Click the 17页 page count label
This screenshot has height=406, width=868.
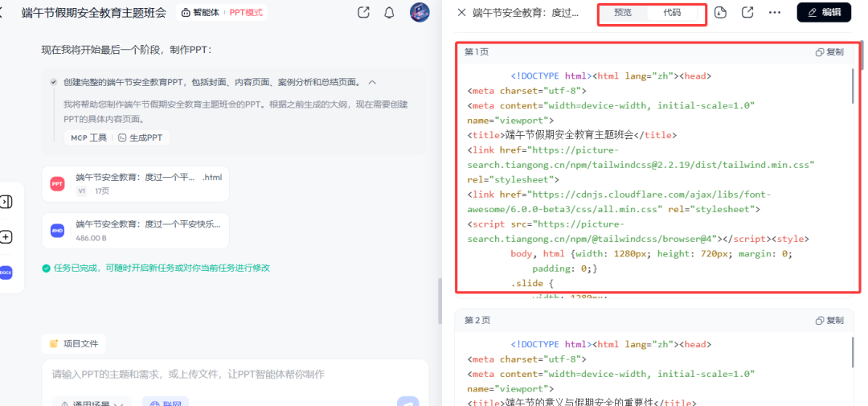tap(102, 191)
